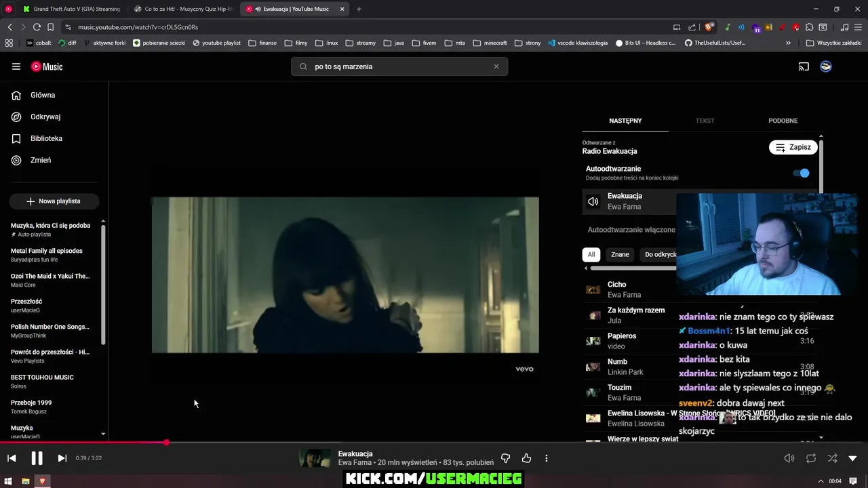The height and width of the screenshot is (488, 868).
Task: Toggle repeat mode
Action: pos(810,458)
